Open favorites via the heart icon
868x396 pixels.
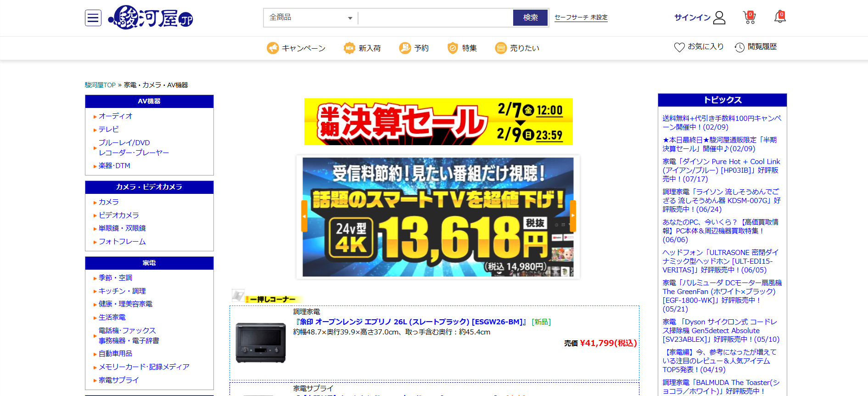[x=679, y=47]
